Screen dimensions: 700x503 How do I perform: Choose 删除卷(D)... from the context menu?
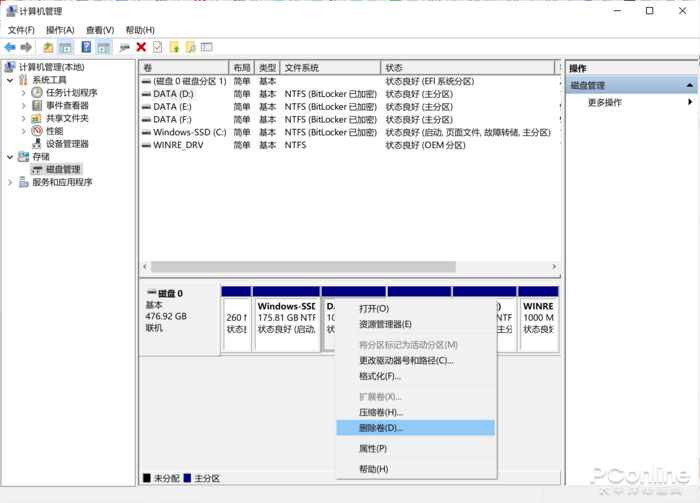(416, 428)
